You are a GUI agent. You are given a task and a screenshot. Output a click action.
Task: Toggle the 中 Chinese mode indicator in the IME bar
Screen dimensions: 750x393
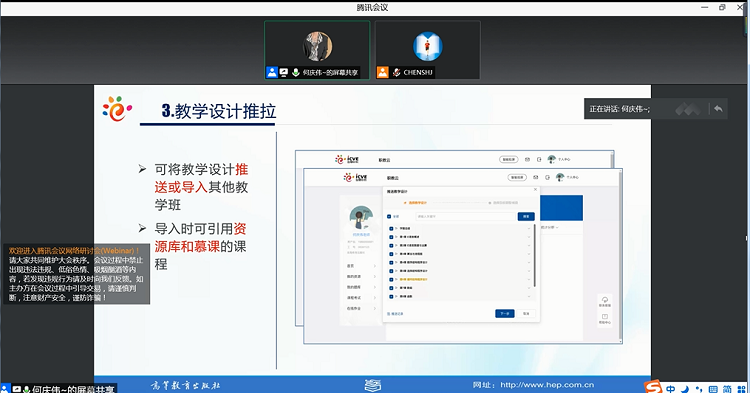[671, 389]
